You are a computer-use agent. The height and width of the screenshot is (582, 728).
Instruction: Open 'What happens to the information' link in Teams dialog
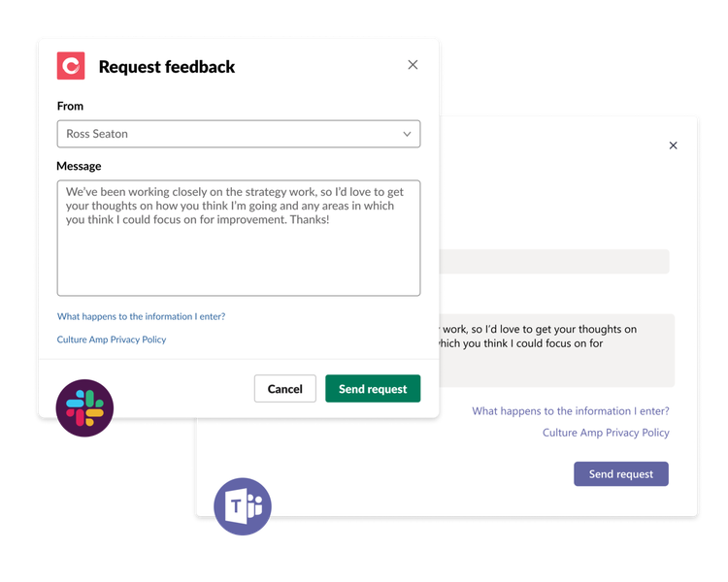click(571, 411)
